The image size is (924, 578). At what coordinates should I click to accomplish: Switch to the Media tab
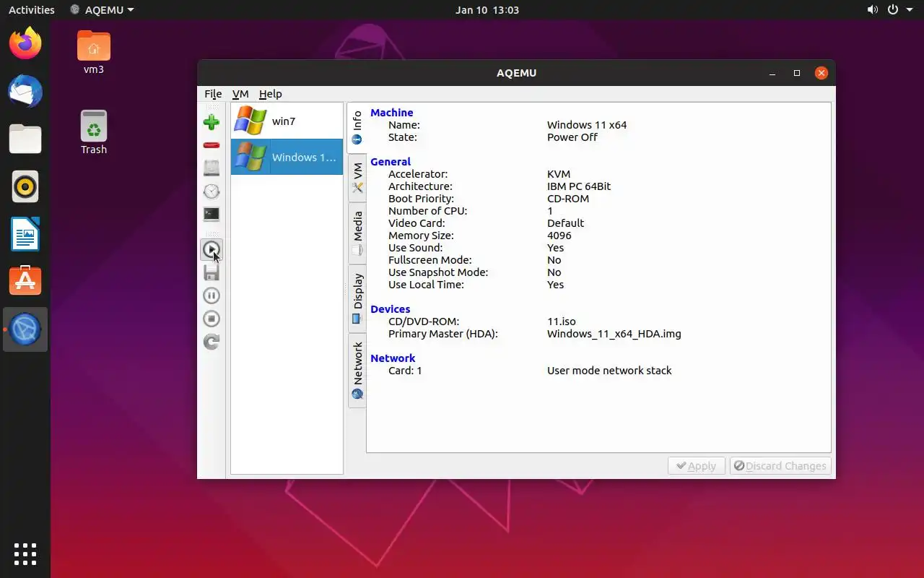357,233
